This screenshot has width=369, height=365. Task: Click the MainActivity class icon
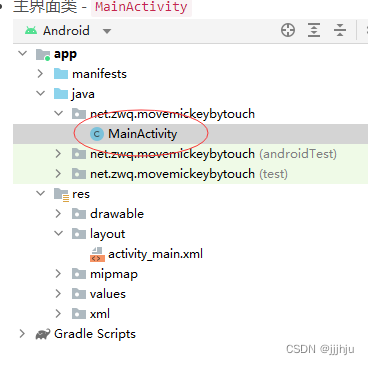pyautogui.click(x=97, y=134)
